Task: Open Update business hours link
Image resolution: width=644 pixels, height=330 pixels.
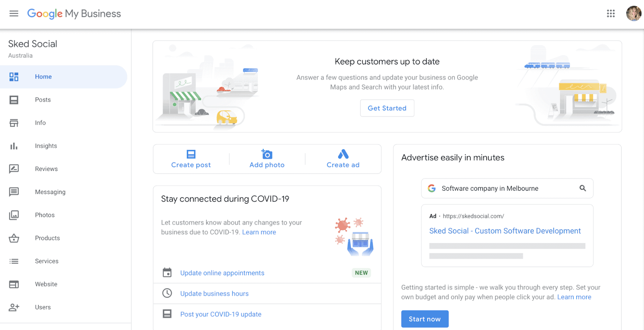Action: click(215, 293)
